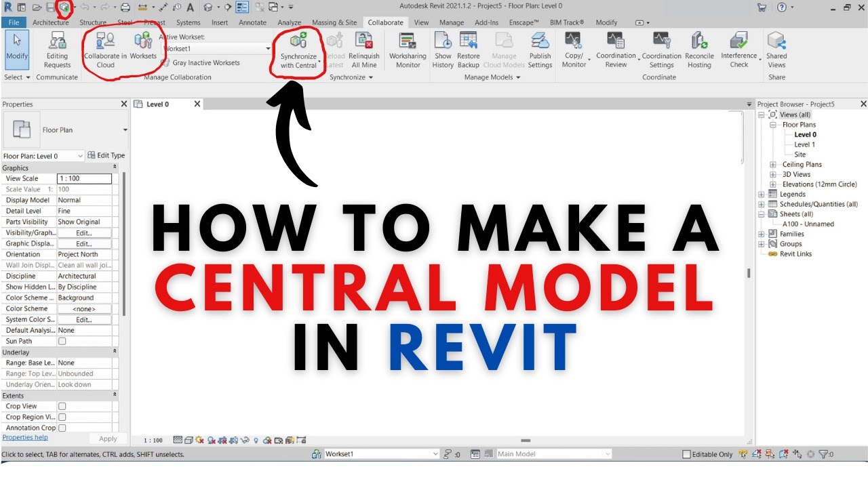Click the Graphic Display Options Edit button
Viewport: 868px width, 488px height.
point(84,243)
